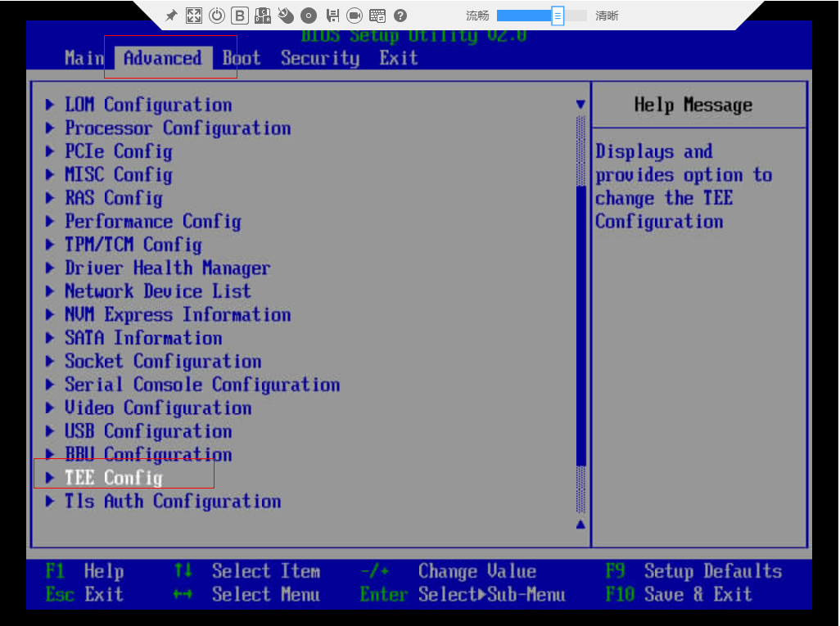This screenshot has width=840, height=626.
Task: Open NVM Express Information
Action: point(178,315)
